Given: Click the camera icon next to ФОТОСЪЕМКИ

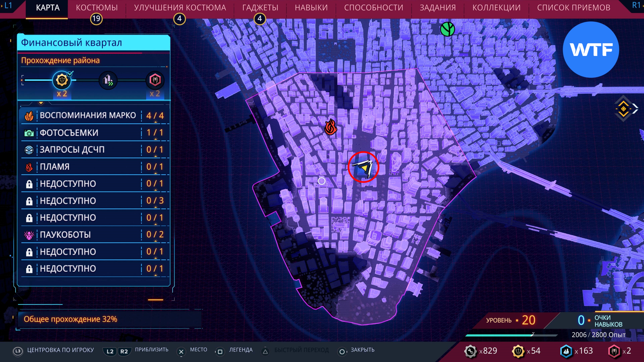Looking at the screenshot, I should 29,133.
